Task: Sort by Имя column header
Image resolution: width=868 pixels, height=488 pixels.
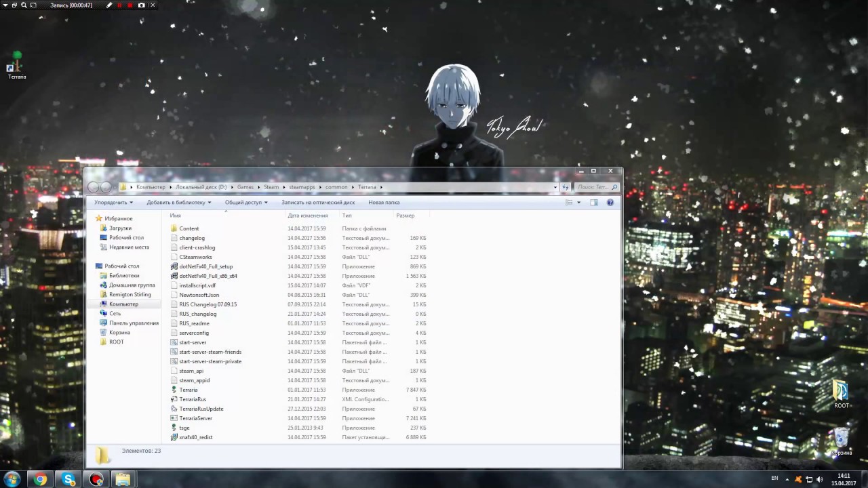Action: pyautogui.click(x=226, y=216)
